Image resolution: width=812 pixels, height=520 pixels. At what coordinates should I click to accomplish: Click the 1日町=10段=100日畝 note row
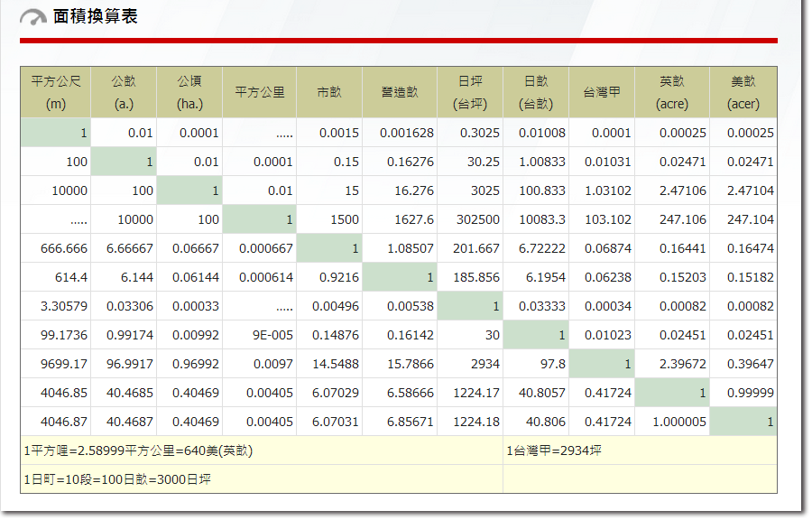tap(118, 479)
